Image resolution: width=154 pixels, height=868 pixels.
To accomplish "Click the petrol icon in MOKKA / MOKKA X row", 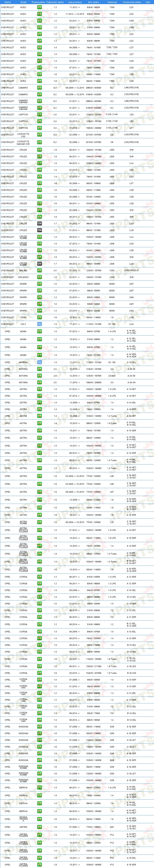I will point(39,819).
